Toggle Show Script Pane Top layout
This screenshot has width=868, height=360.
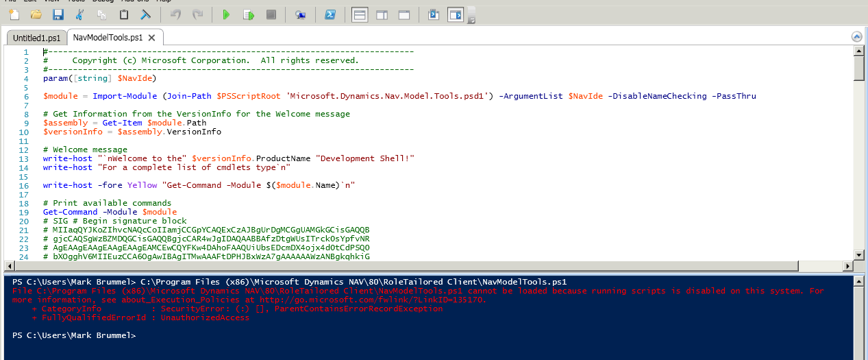point(360,14)
